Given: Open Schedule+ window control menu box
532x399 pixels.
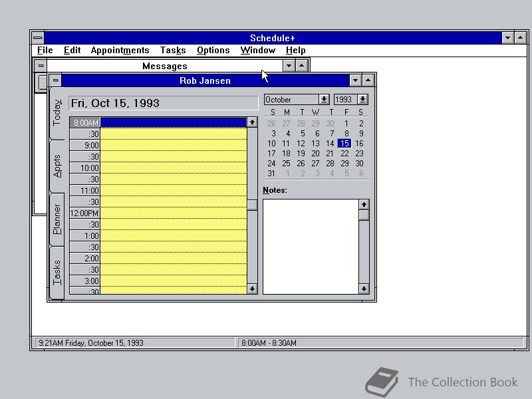Looking at the screenshot, I should coord(38,38).
